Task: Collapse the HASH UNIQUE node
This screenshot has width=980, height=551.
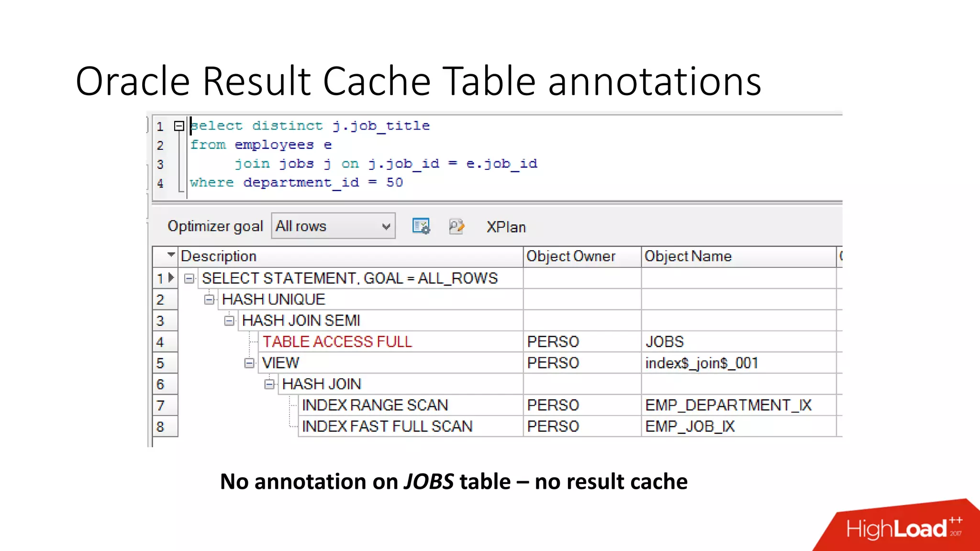Action: coord(209,299)
